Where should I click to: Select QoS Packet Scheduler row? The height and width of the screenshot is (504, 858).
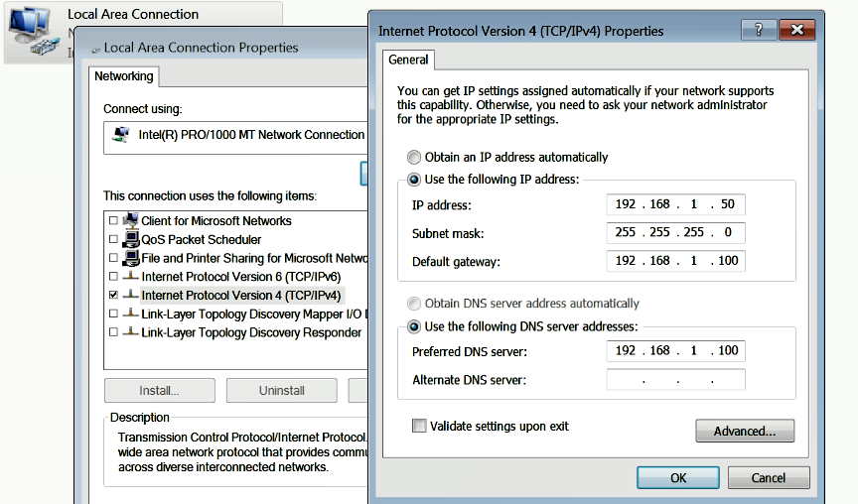pyautogui.click(x=201, y=239)
